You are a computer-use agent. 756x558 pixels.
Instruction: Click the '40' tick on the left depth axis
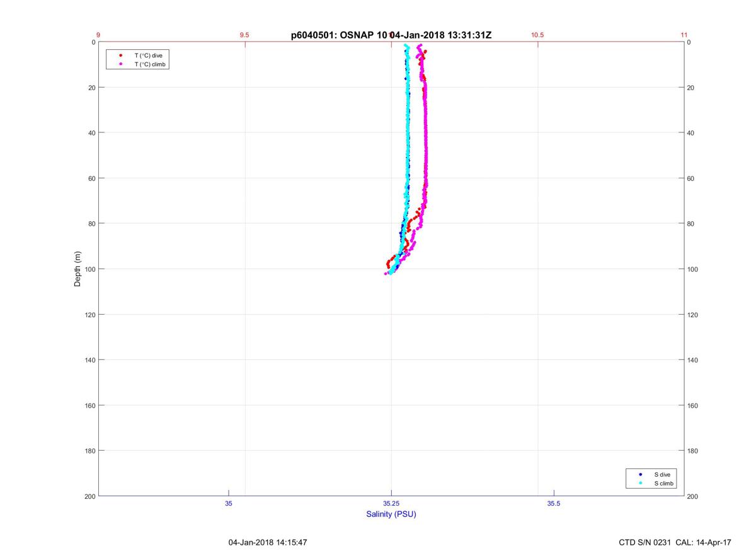pos(92,133)
